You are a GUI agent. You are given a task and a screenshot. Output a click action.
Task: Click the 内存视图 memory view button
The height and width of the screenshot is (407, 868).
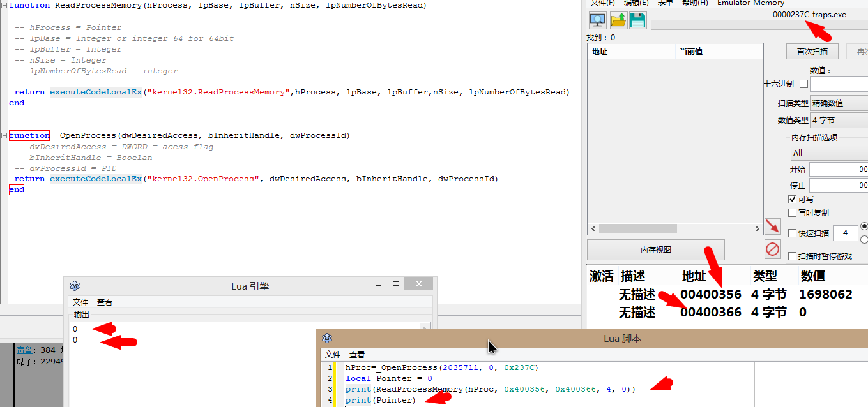[655, 250]
